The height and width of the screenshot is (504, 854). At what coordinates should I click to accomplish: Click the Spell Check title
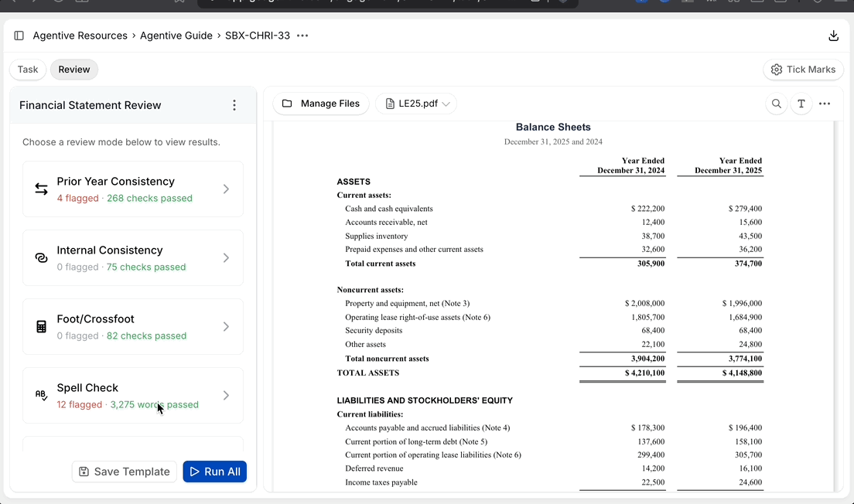point(87,387)
